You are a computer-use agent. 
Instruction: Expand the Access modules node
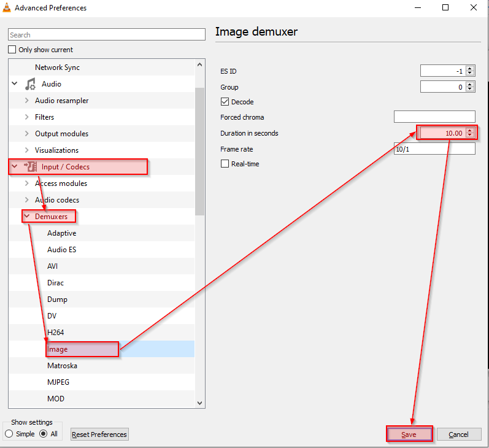pyautogui.click(x=26, y=183)
